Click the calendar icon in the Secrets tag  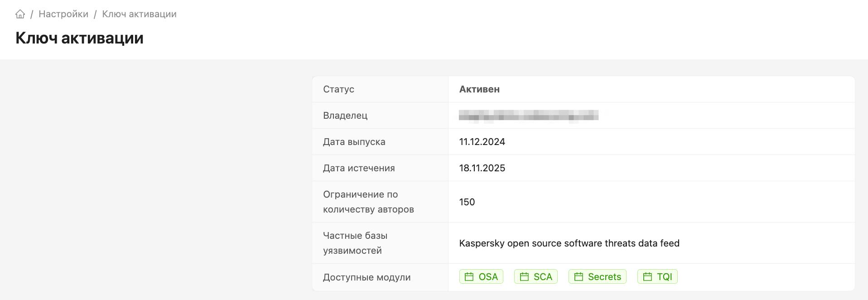(x=579, y=277)
